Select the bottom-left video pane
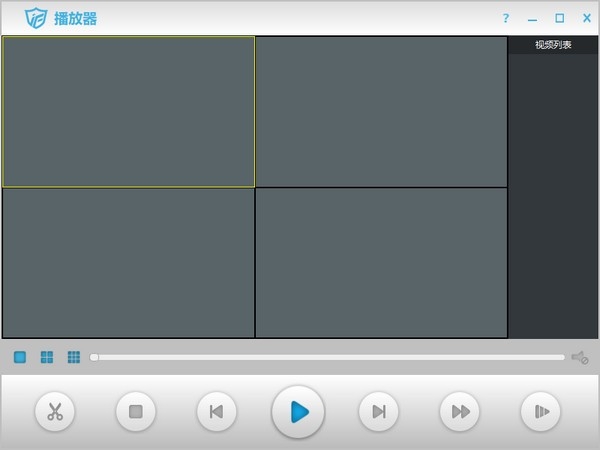This screenshot has width=600, height=450. (x=128, y=263)
